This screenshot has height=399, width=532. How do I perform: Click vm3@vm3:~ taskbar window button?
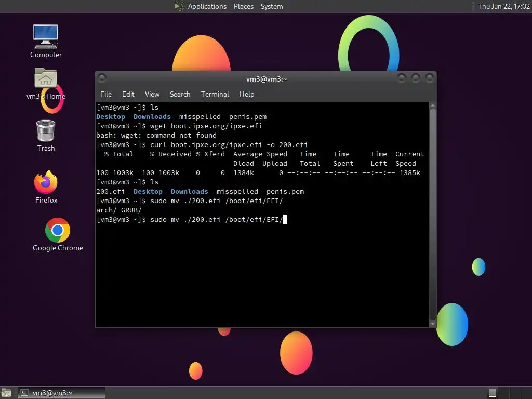[61, 393]
